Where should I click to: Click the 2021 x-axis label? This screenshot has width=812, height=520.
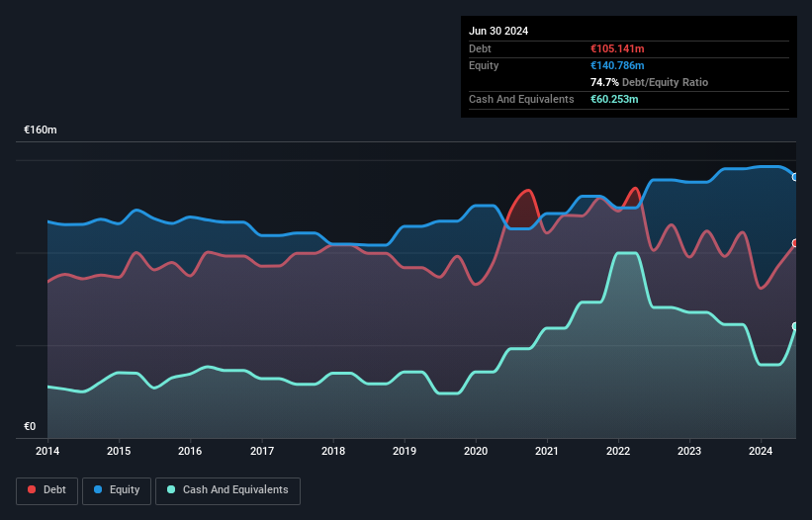point(547,451)
